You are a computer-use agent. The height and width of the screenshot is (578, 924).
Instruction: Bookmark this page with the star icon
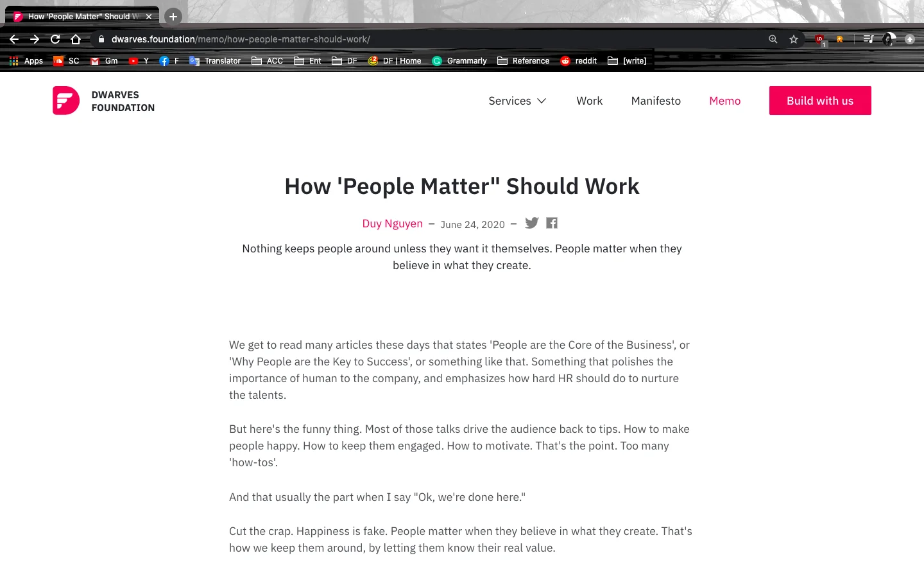point(794,39)
